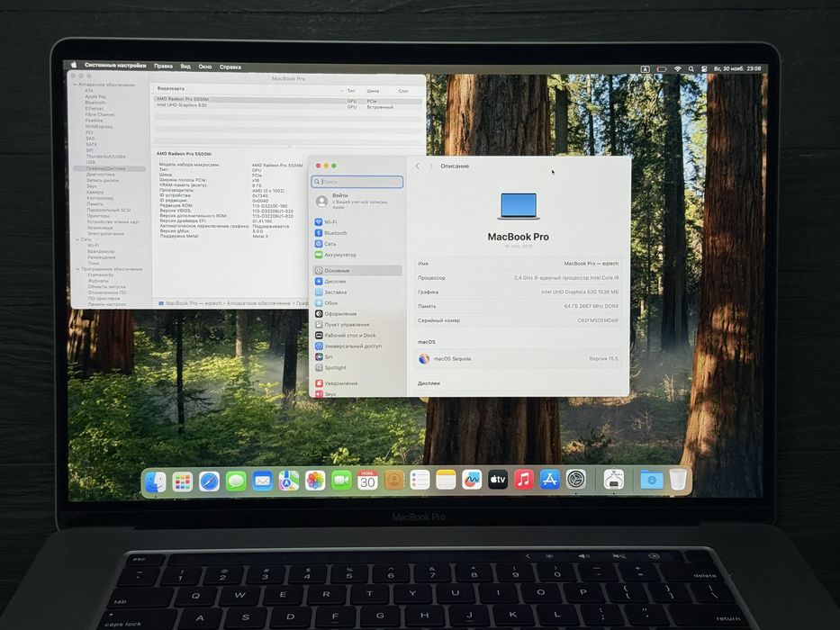Collapse Программное обеспечение section in System Information
The width and height of the screenshot is (840, 630).
point(77,269)
